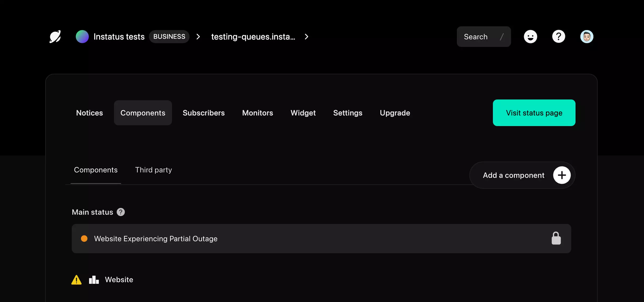This screenshot has height=302, width=644.
Task: Click the Instatus tests workspace name
Action: click(x=119, y=37)
